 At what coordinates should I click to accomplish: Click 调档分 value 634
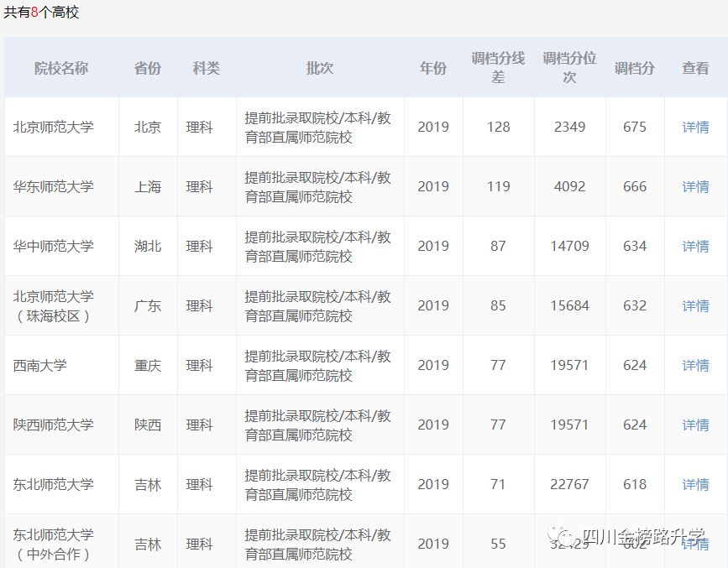tap(634, 246)
